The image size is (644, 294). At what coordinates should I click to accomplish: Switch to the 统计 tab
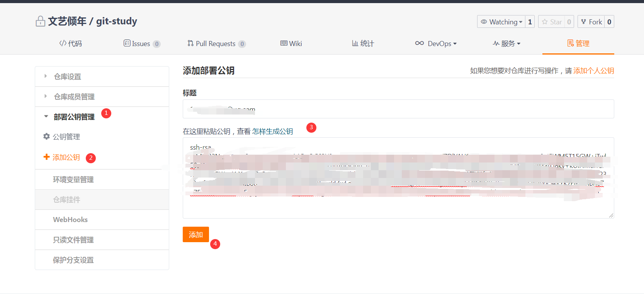pos(363,44)
